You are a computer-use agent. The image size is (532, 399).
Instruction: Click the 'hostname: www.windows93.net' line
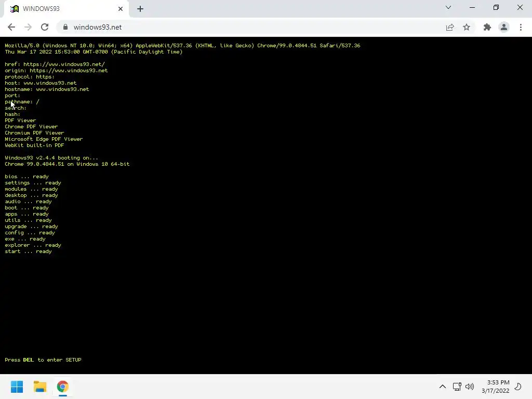47,89
